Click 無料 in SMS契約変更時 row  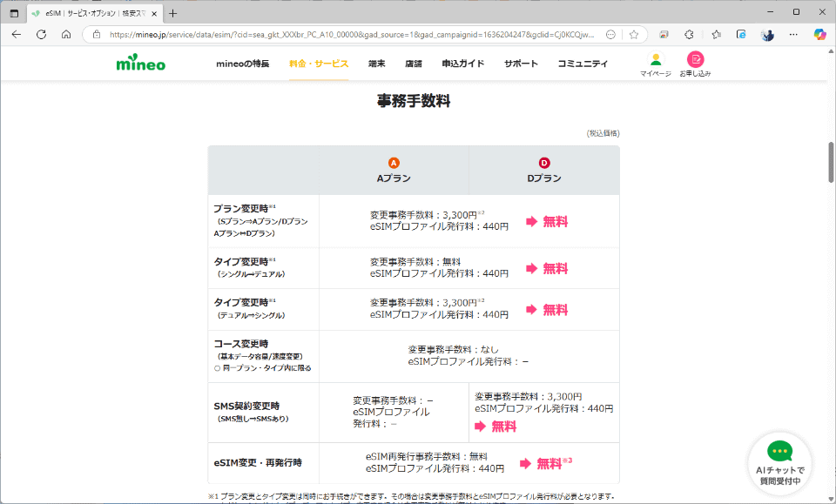click(503, 427)
